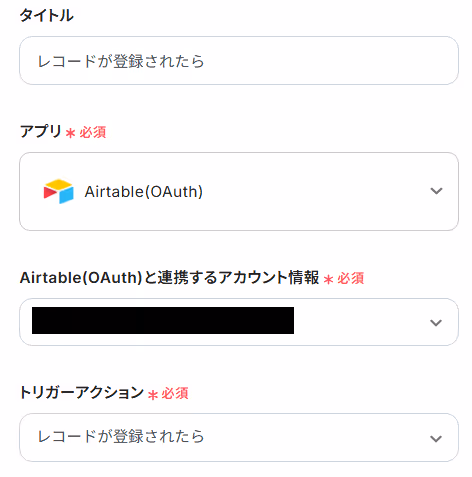Click the empty area inside the account selector box
Screen dimensions: 472x477
pyautogui.click(x=360, y=322)
